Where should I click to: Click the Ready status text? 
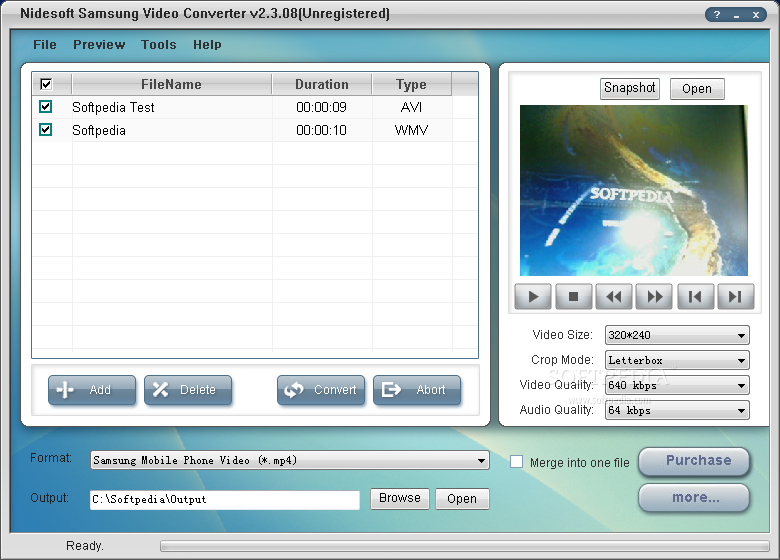click(85, 546)
